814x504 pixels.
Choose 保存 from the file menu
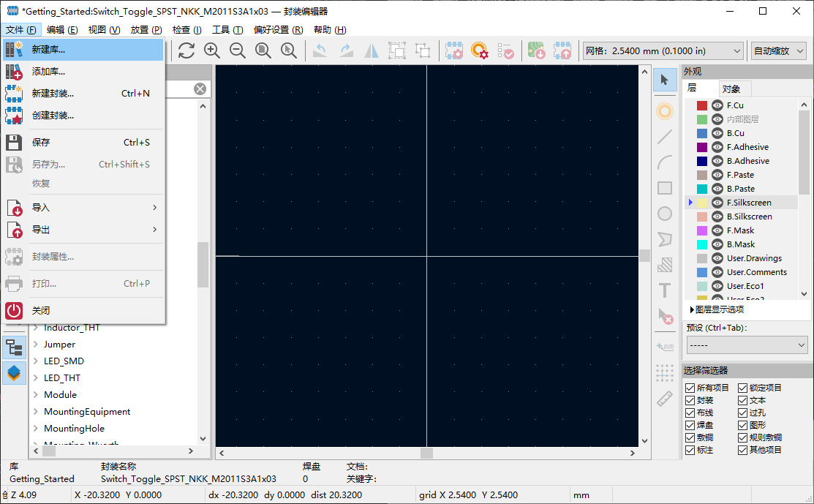(x=83, y=142)
